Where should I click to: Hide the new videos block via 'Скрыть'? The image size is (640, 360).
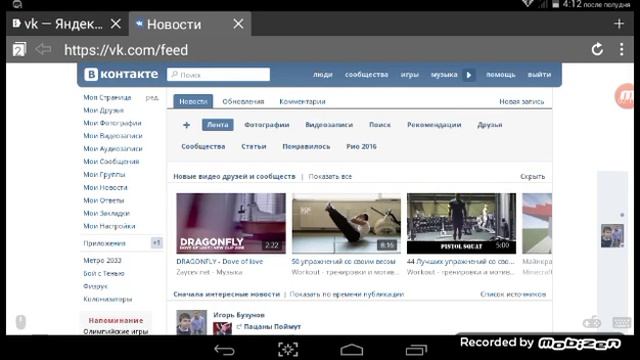(x=532, y=177)
